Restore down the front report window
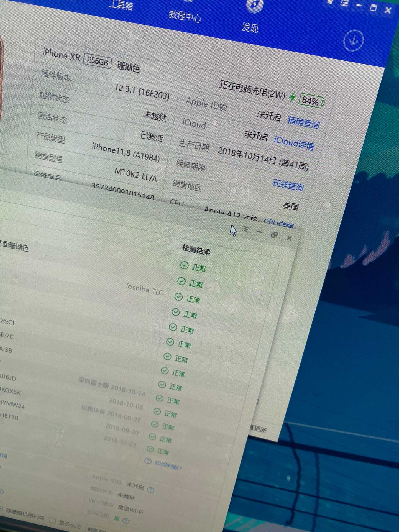Screen dimensions: 399x532 (274, 235)
